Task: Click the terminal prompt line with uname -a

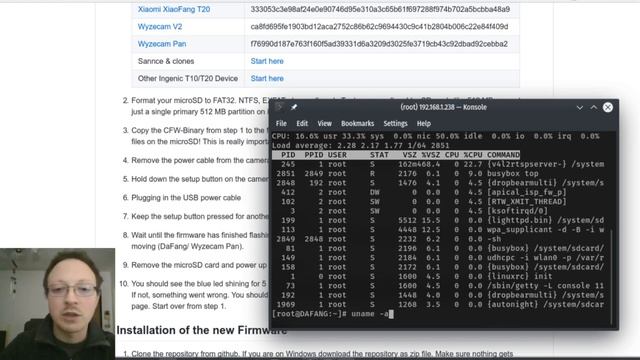Action: coord(333,314)
